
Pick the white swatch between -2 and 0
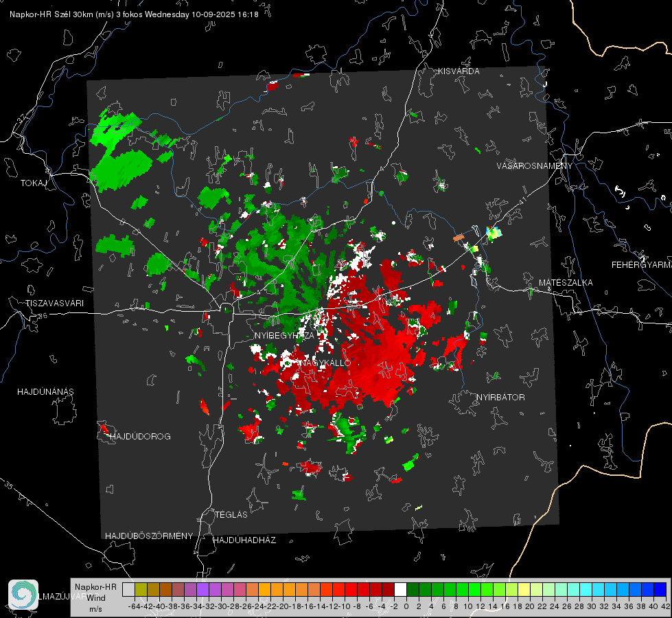tap(400, 589)
